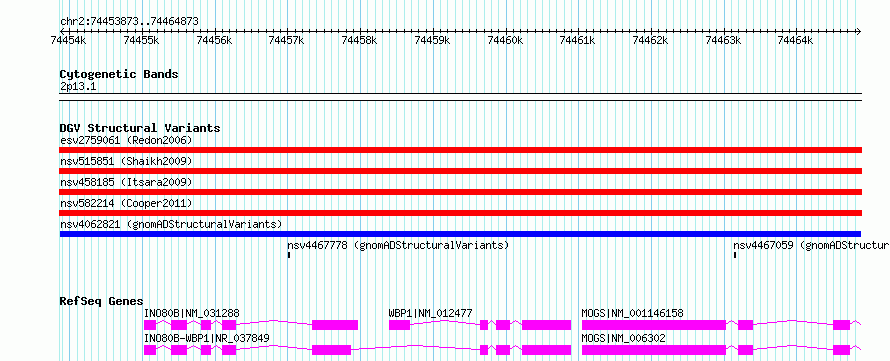Click the first exon of WBP1|NM_012477
The height and width of the screenshot is (361, 890).
[400, 325]
